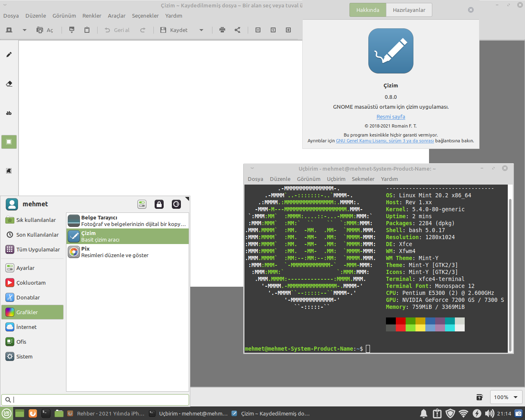Click the import image toolbar icon
The width and height of the screenshot is (525, 420).
click(72, 30)
